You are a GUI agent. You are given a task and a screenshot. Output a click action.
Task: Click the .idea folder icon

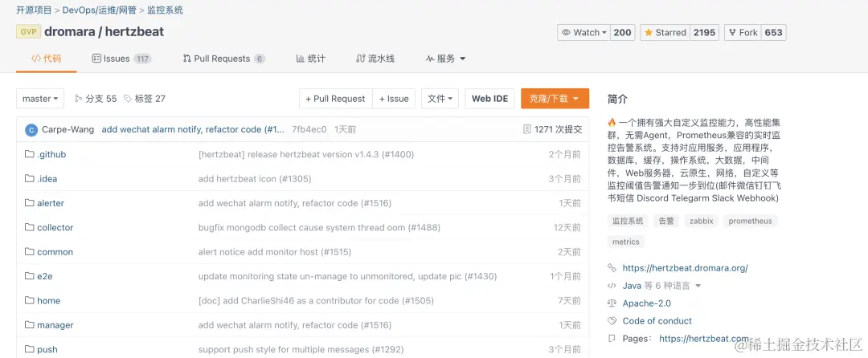[x=30, y=178]
